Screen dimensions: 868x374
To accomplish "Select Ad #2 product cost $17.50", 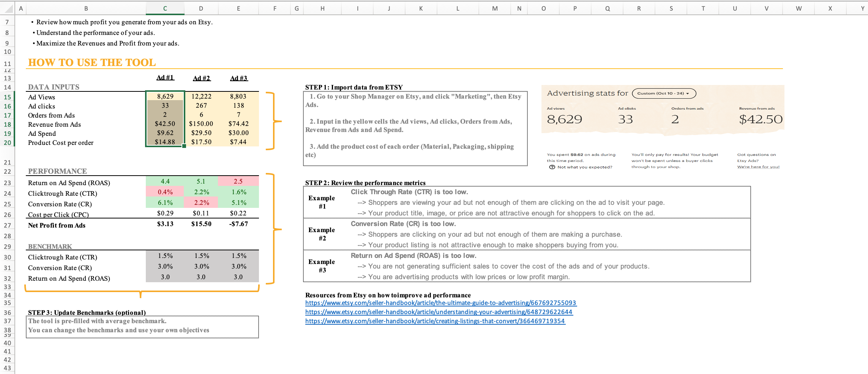I will coord(201,142).
